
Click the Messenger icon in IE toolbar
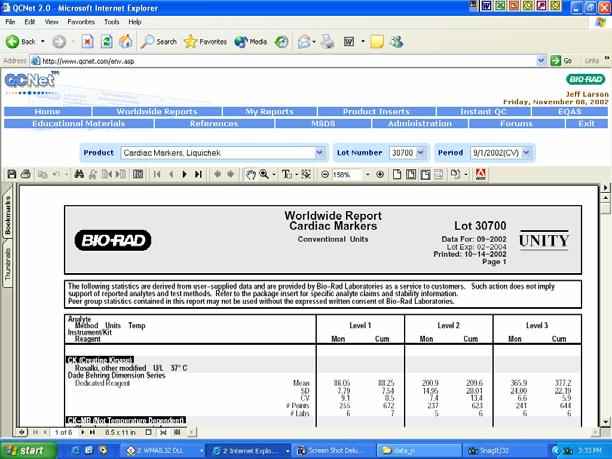(396, 41)
